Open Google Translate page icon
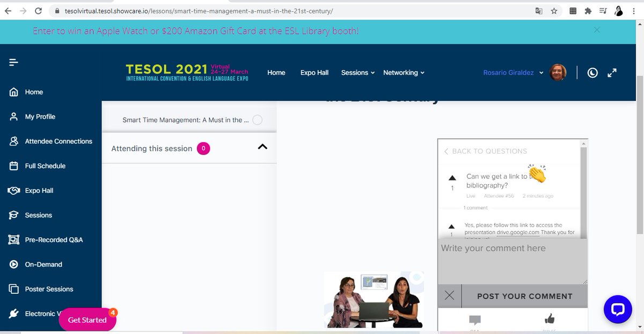This screenshot has width=644, height=334. click(x=539, y=10)
